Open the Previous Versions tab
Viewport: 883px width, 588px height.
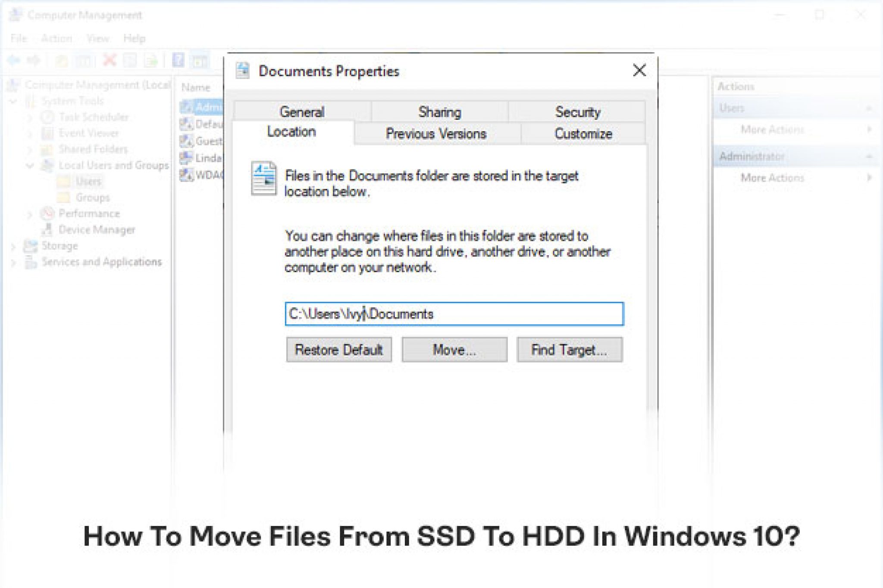pyautogui.click(x=436, y=134)
